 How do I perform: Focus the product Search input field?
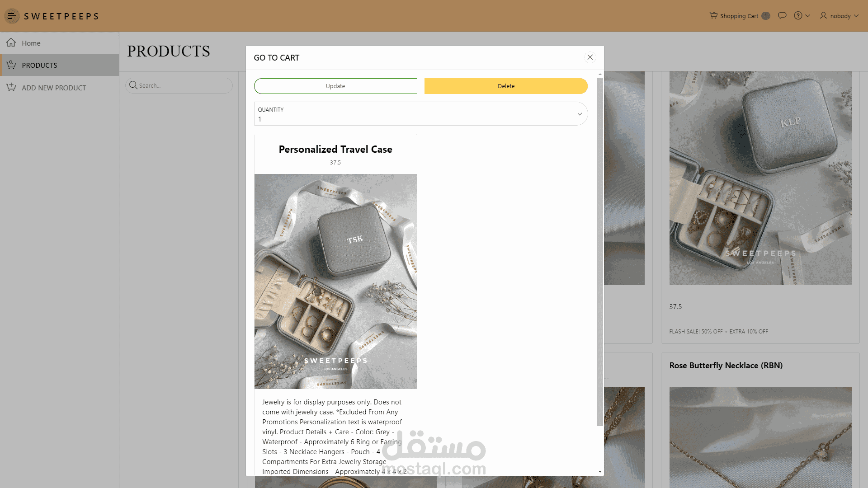pos(183,85)
